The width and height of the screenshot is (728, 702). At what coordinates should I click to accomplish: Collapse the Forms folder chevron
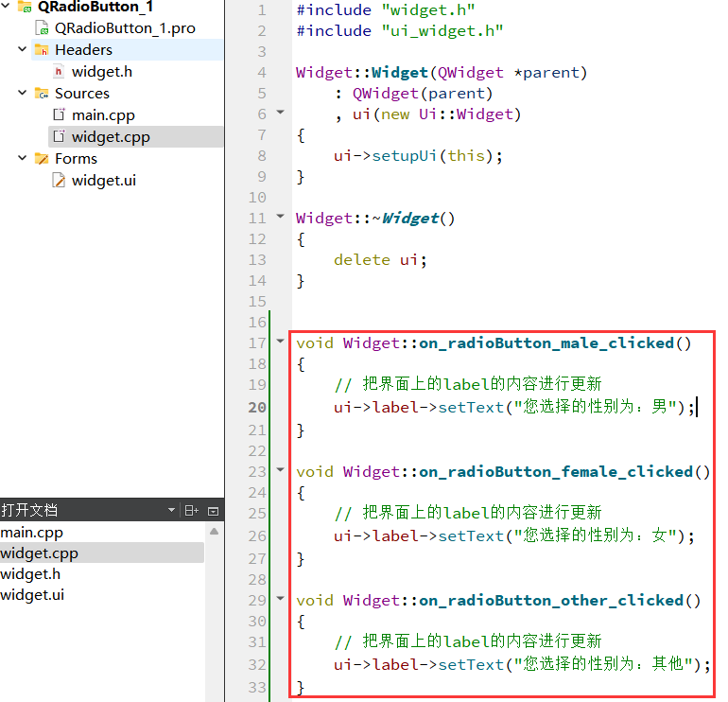(22, 158)
